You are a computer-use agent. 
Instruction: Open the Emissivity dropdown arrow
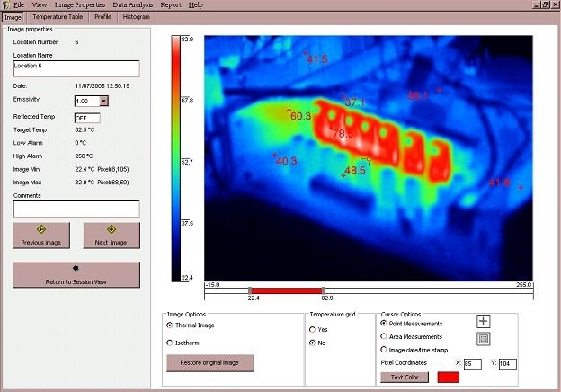(103, 101)
